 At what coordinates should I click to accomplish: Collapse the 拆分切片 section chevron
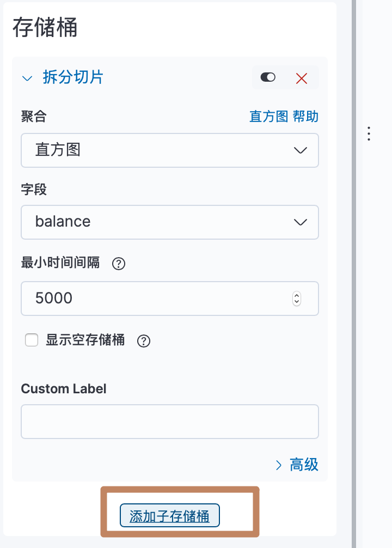coord(27,78)
